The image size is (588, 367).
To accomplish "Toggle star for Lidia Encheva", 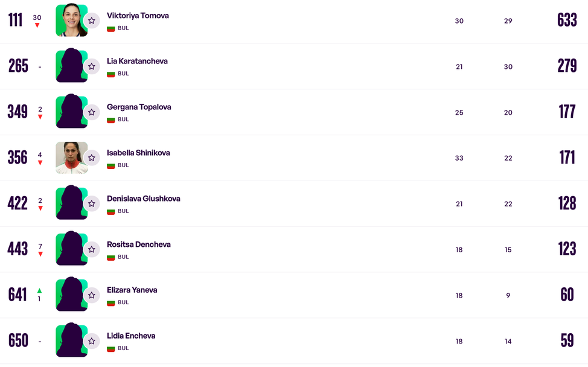I will coord(92,341).
